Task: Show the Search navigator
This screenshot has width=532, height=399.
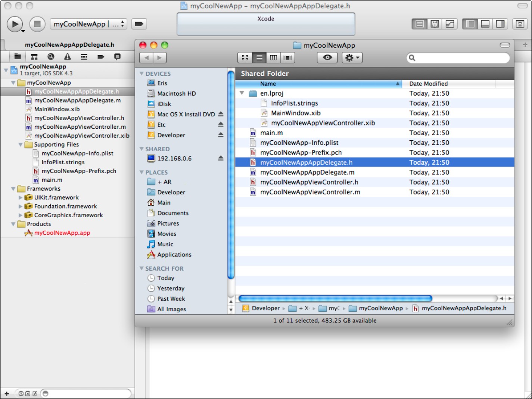Action: [x=51, y=57]
